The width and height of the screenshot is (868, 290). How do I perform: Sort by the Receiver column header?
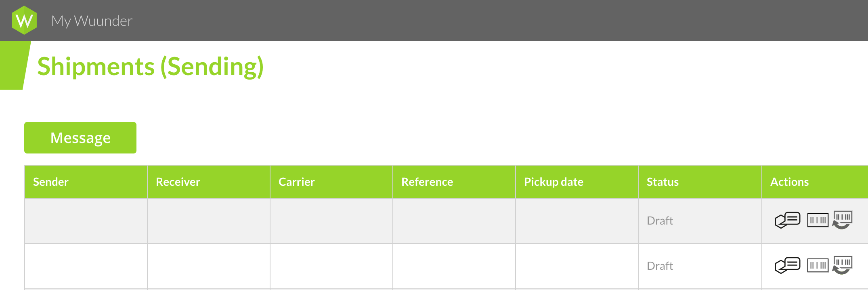point(178,182)
